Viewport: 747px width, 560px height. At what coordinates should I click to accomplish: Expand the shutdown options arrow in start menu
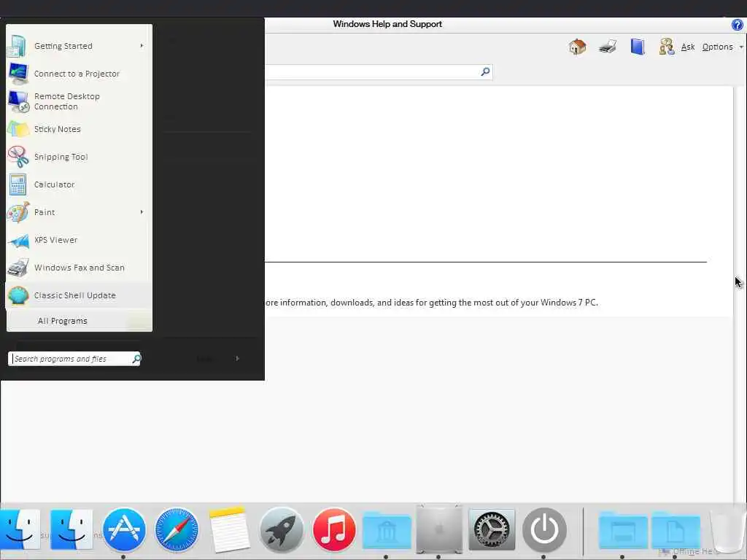point(237,358)
